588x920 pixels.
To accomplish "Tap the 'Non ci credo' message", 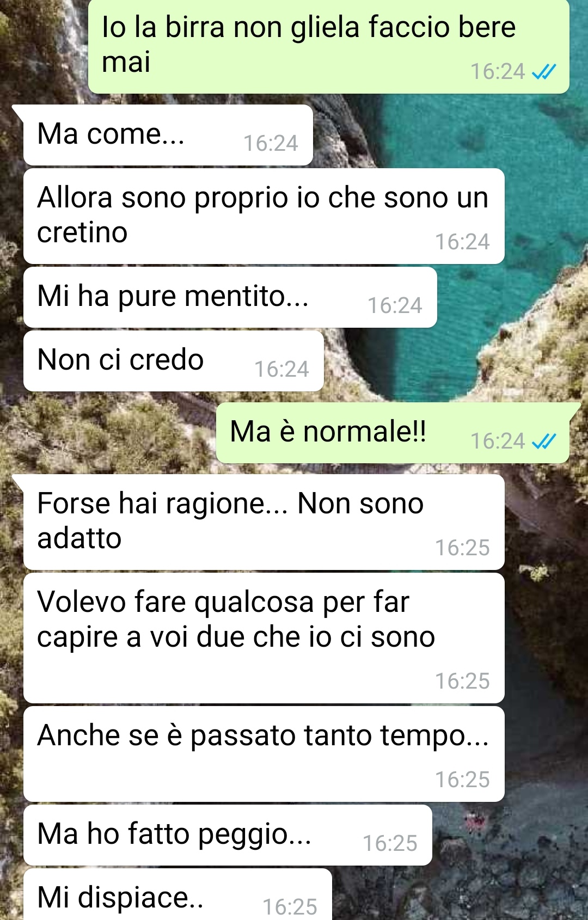I will point(174,361).
